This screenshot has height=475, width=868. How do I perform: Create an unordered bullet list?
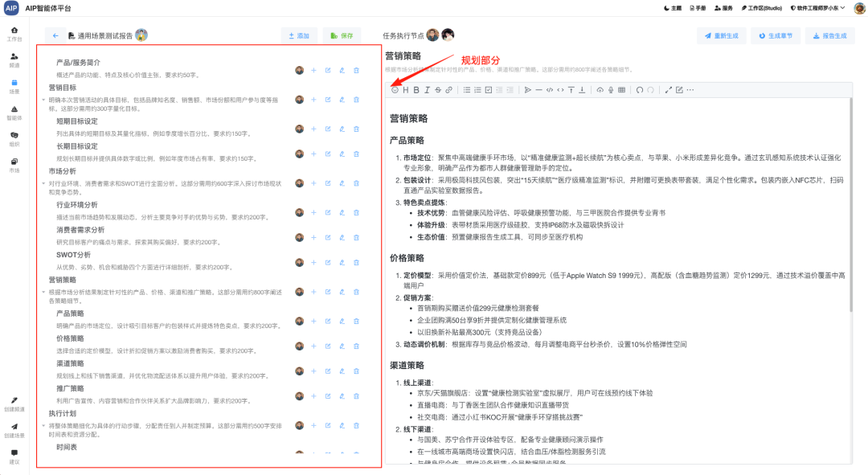[x=467, y=90]
